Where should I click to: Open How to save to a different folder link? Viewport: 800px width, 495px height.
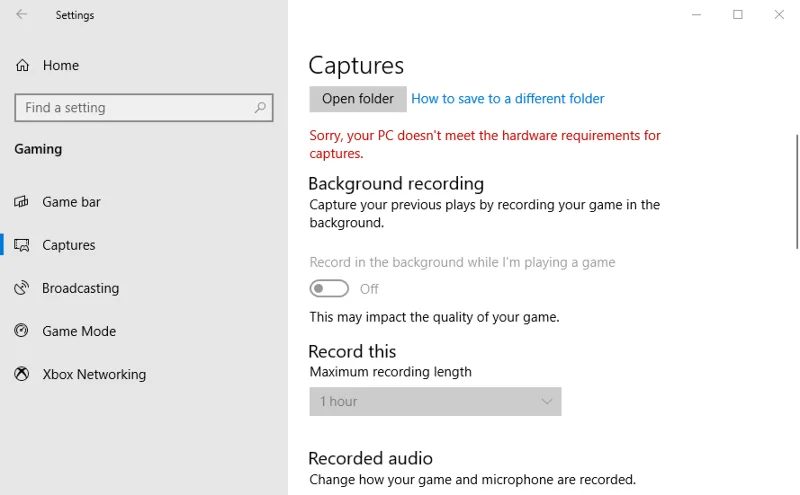click(x=508, y=98)
